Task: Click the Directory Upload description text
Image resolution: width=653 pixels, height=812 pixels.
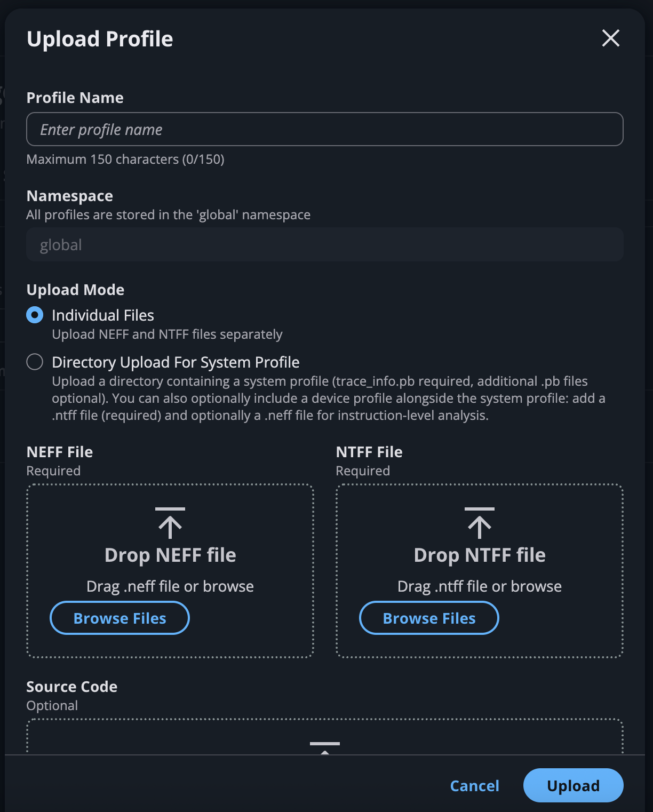Action: click(329, 398)
